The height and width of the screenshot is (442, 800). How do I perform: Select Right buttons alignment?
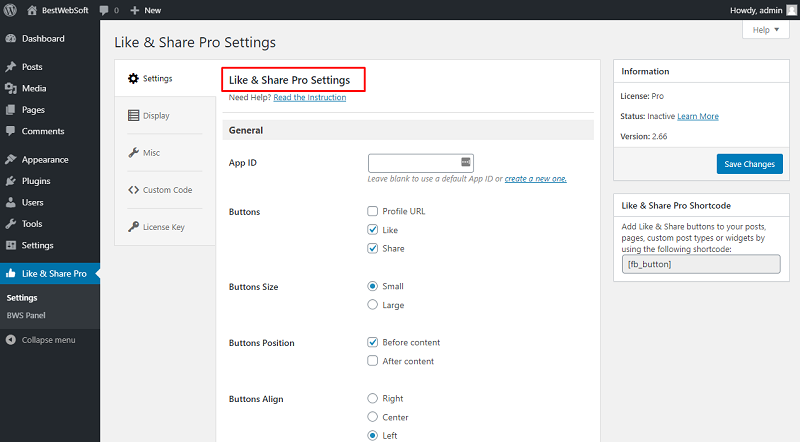372,398
